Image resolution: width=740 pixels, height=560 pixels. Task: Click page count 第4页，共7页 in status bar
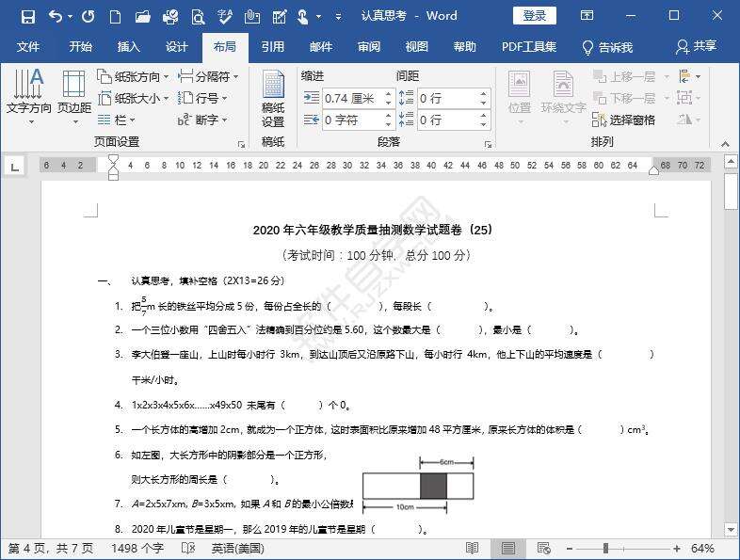51,549
